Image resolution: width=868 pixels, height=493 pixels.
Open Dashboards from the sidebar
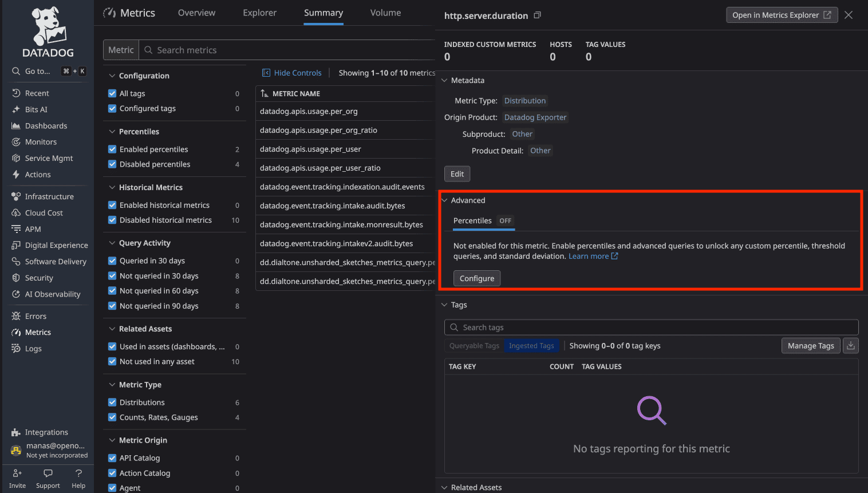click(x=44, y=125)
